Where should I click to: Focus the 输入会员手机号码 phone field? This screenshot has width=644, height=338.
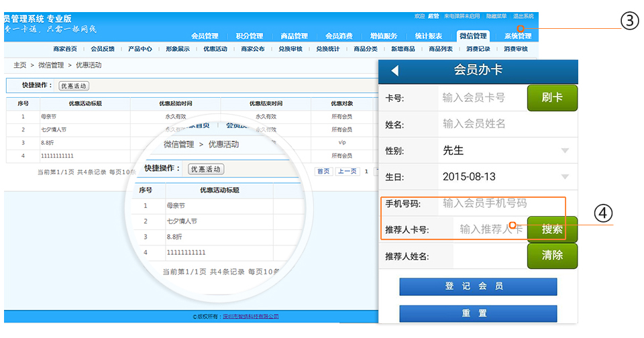(508, 203)
